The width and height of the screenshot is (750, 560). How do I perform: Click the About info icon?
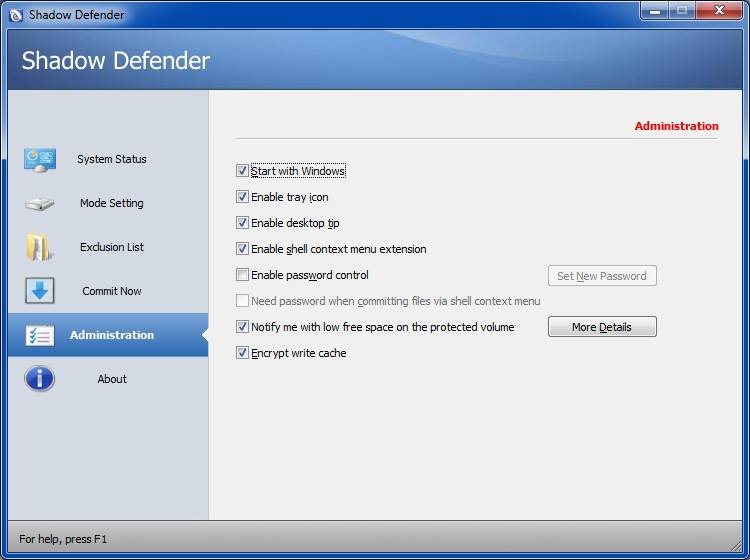coord(40,379)
